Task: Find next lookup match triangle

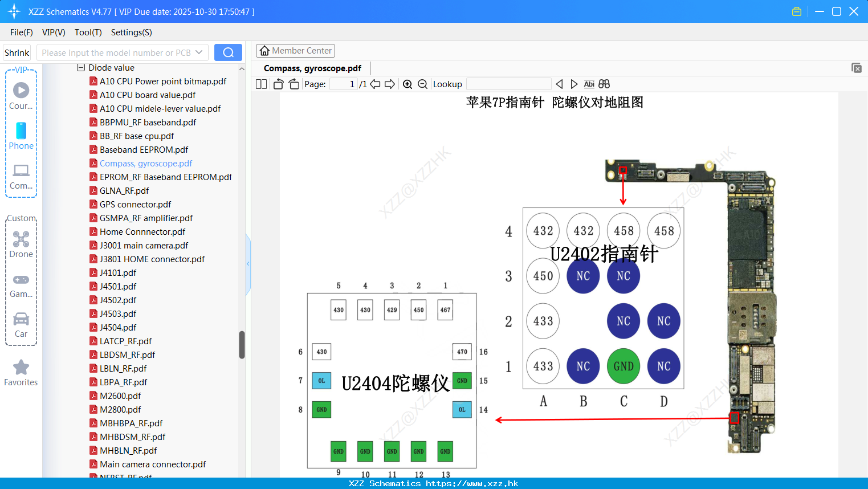Action: click(x=574, y=84)
